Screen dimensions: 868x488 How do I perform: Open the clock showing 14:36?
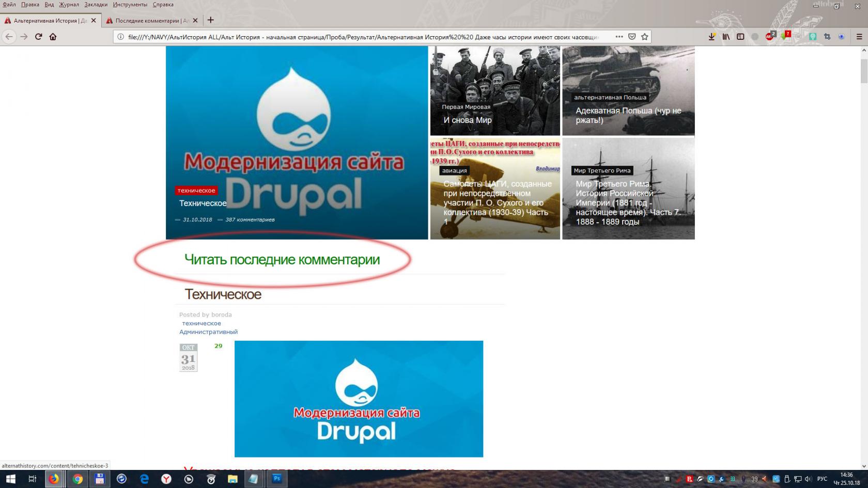(846, 479)
